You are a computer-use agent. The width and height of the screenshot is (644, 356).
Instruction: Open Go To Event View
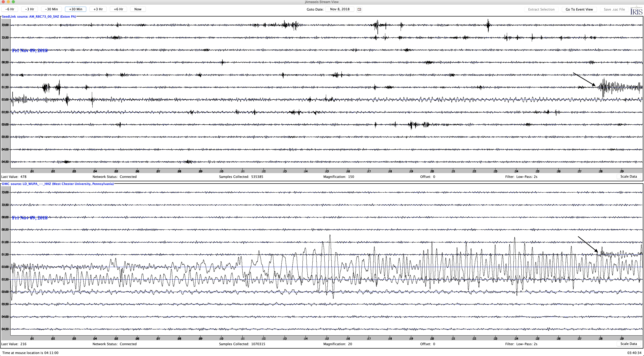579,10
